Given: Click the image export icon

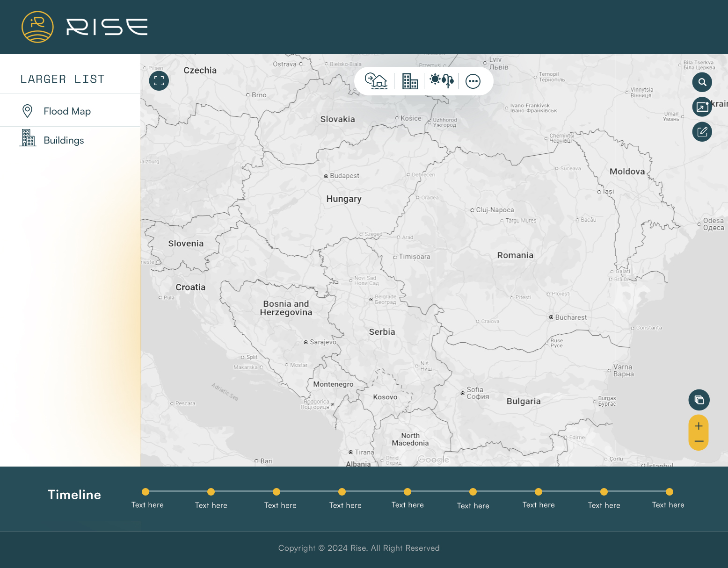Looking at the screenshot, I should (x=702, y=107).
